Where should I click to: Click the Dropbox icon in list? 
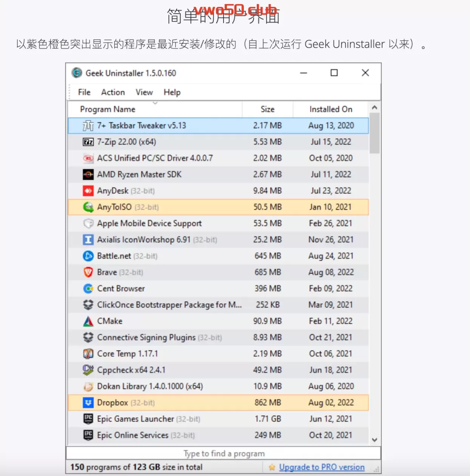coord(88,403)
